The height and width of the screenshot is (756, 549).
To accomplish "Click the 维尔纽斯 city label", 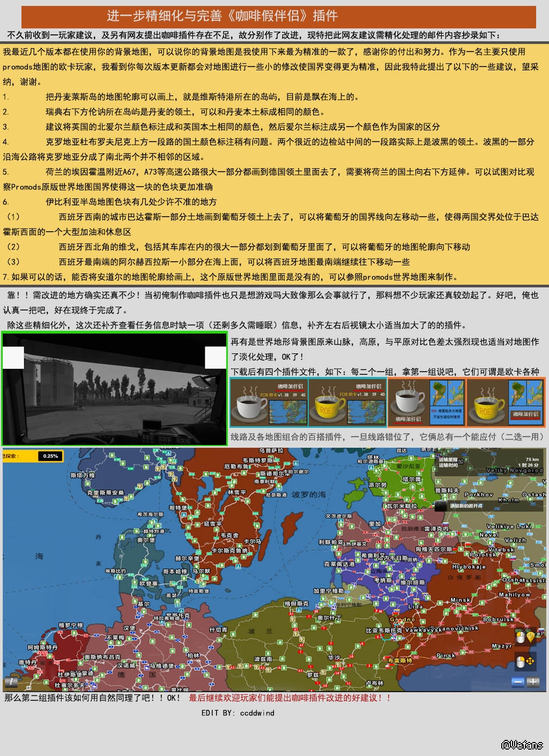I will pos(413,582).
